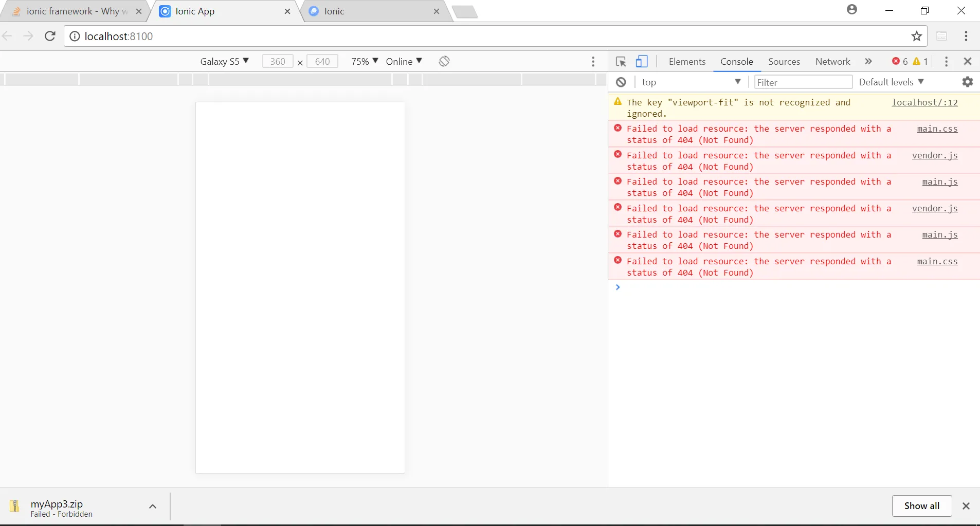Click the console Filter field
The width and height of the screenshot is (980, 526).
803,82
